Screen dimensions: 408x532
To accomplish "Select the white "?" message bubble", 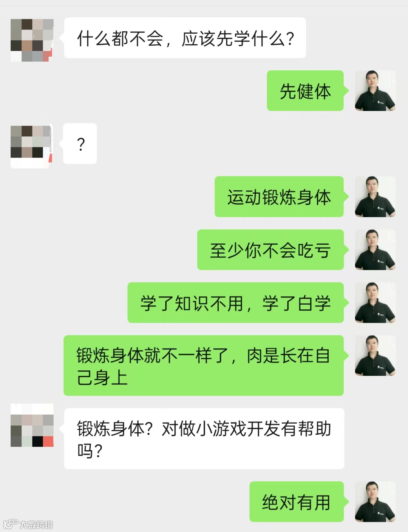I will (80, 144).
